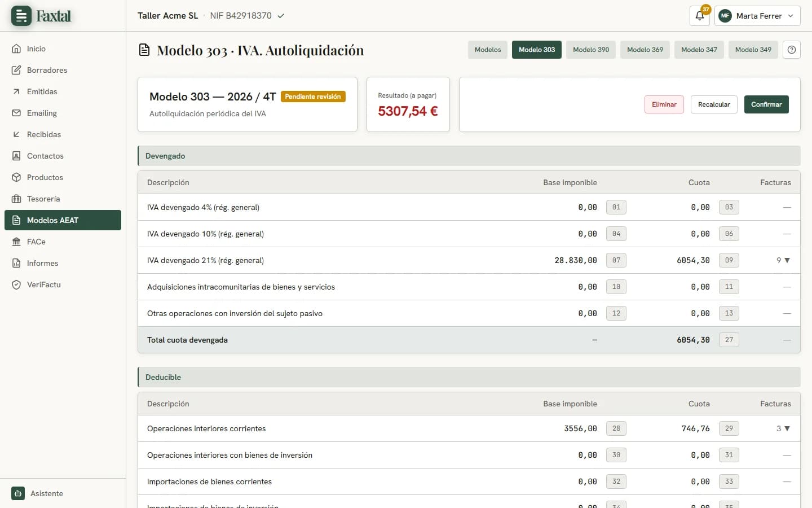
Task: Expand the 9 invoices of IVA 21%
Action: click(783, 260)
